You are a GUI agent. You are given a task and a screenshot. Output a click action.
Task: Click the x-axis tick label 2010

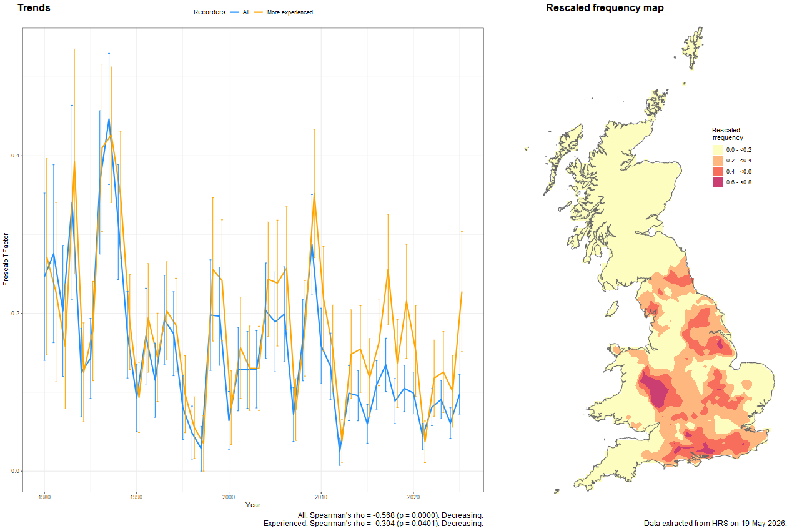[x=321, y=497]
